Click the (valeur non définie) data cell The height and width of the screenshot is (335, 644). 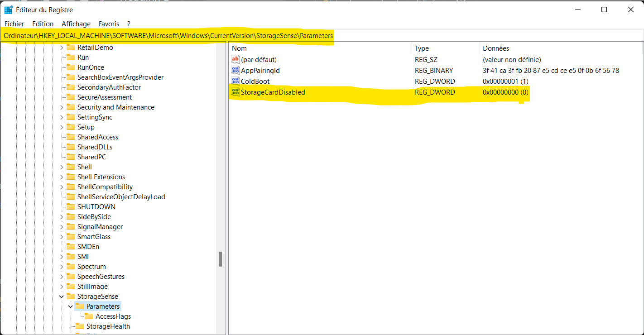(x=512, y=60)
